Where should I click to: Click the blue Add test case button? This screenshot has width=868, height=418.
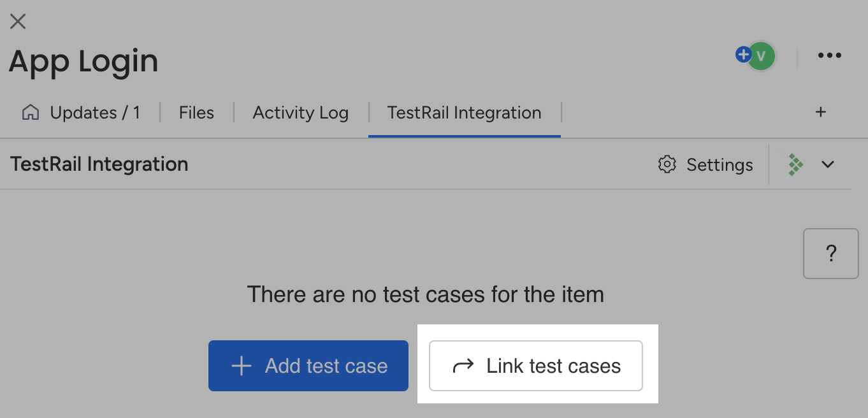tap(308, 366)
